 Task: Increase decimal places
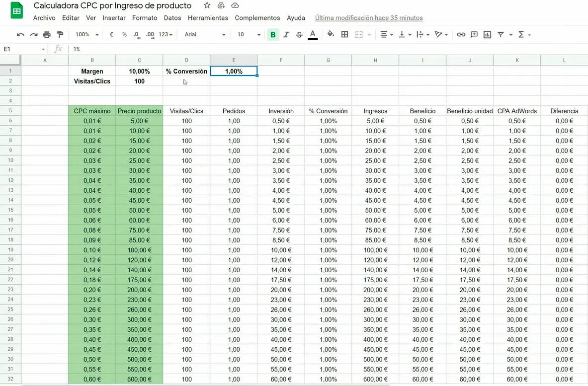click(150, 34)
